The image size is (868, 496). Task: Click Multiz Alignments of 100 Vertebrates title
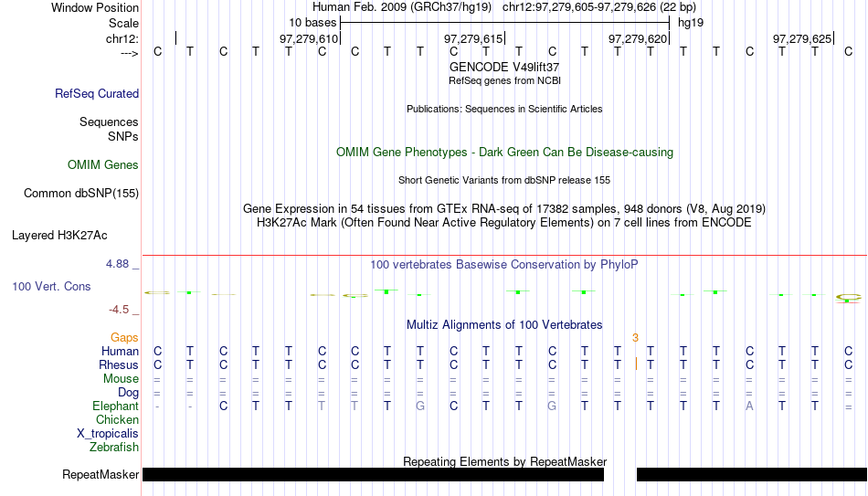click(x=504, y=325)
